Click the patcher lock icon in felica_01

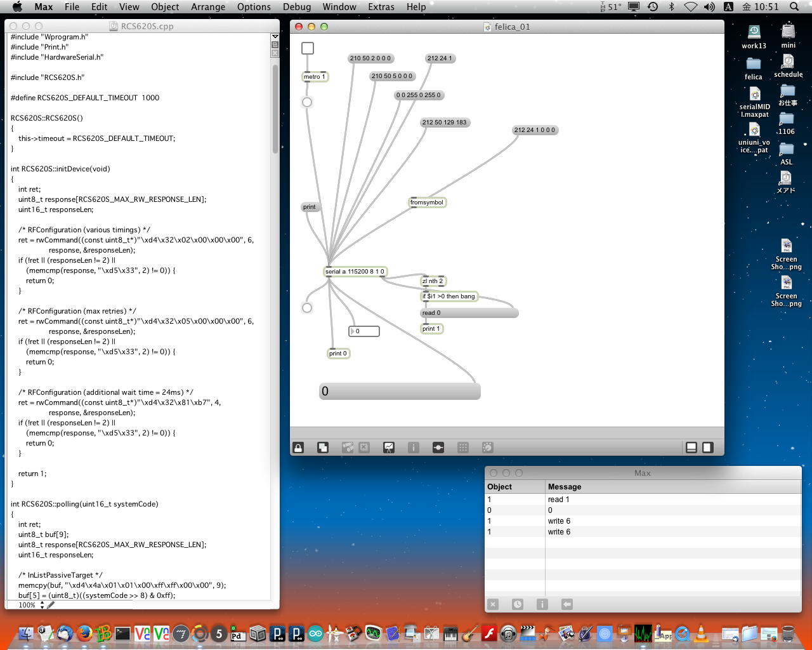tap(298, 448)
